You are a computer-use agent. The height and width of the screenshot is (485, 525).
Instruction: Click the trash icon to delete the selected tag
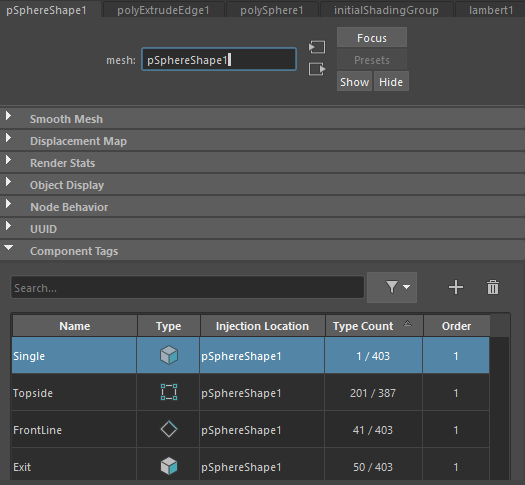(493, 287)
